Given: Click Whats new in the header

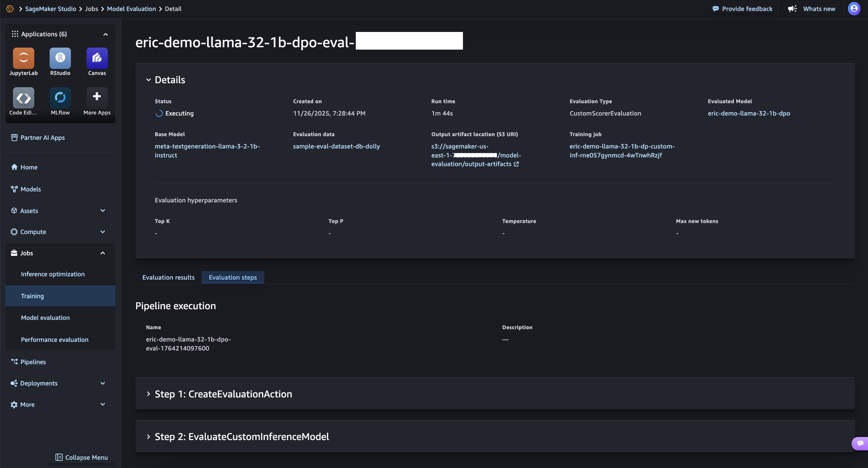Looking at the screenshot, I should pyautogui.click(x=819, y=9).
